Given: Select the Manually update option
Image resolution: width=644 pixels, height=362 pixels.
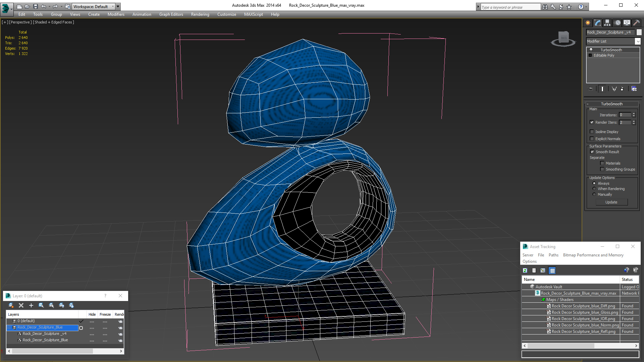Looking at the screenshot, I should pyautogui.click(x=594, y=194).
